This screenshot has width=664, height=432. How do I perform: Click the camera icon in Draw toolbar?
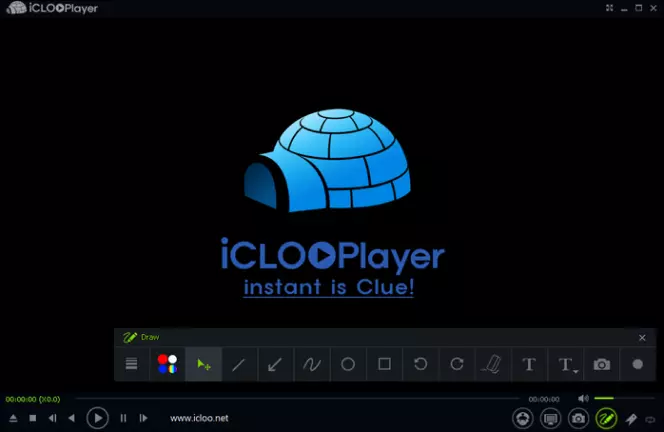602,364
